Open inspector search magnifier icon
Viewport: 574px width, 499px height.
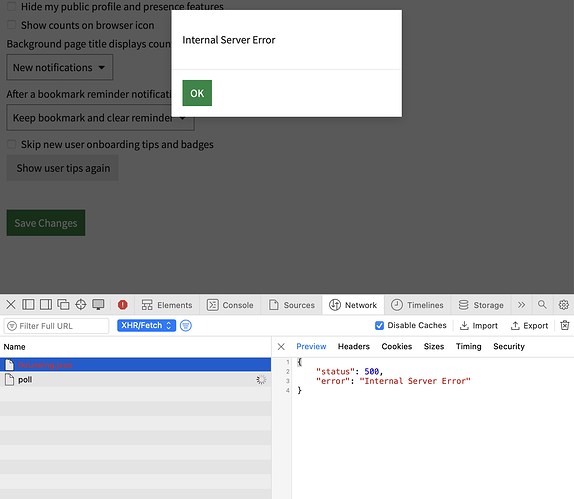coord(542,305)
